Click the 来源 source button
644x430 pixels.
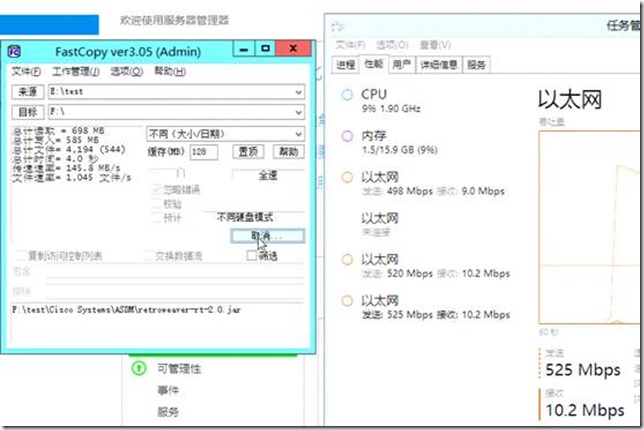(28, 92)
